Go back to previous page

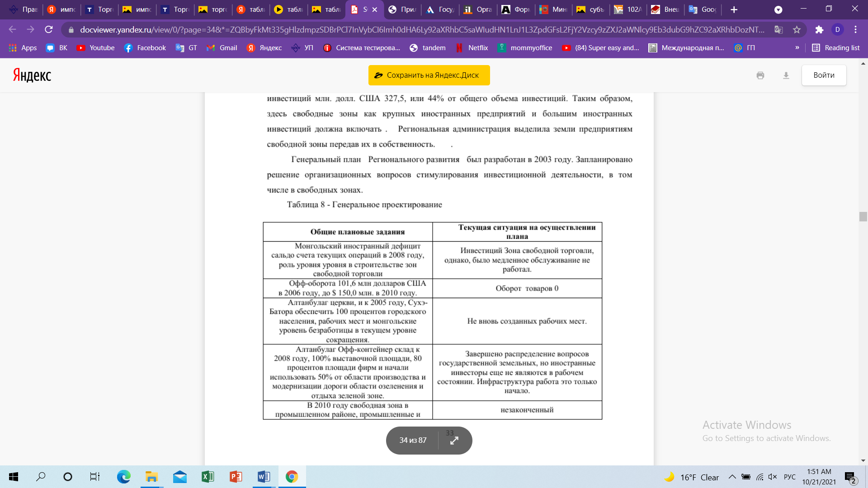12,30
